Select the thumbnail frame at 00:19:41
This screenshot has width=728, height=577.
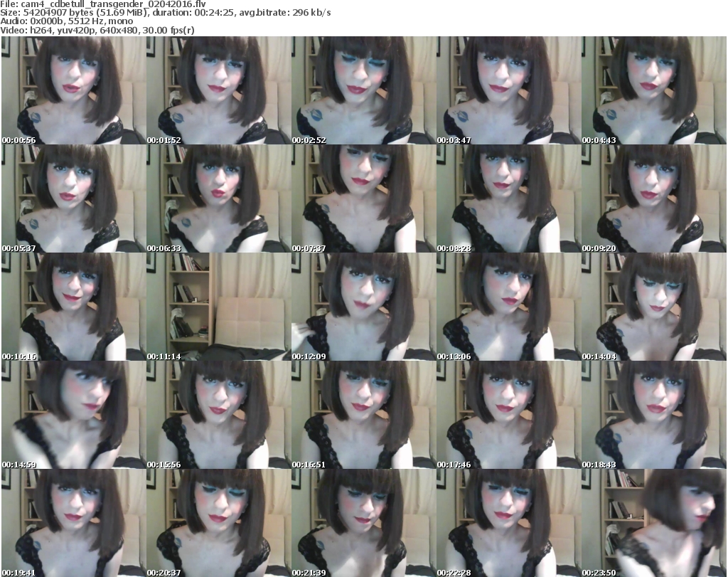[x=73, y=523]
